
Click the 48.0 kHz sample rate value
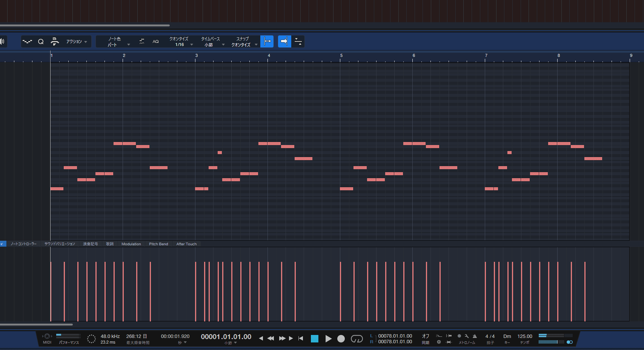pyautogui.click(x=110, y=336)
